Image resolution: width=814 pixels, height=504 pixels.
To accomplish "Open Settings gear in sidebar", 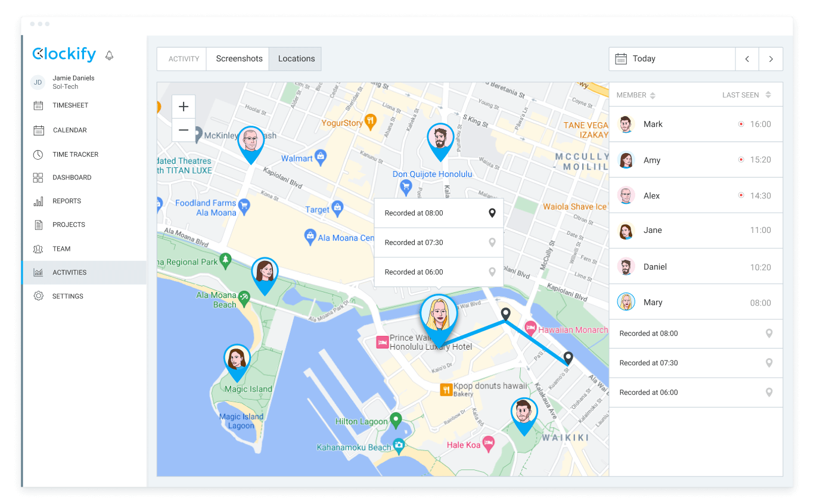I will (38, 296).
